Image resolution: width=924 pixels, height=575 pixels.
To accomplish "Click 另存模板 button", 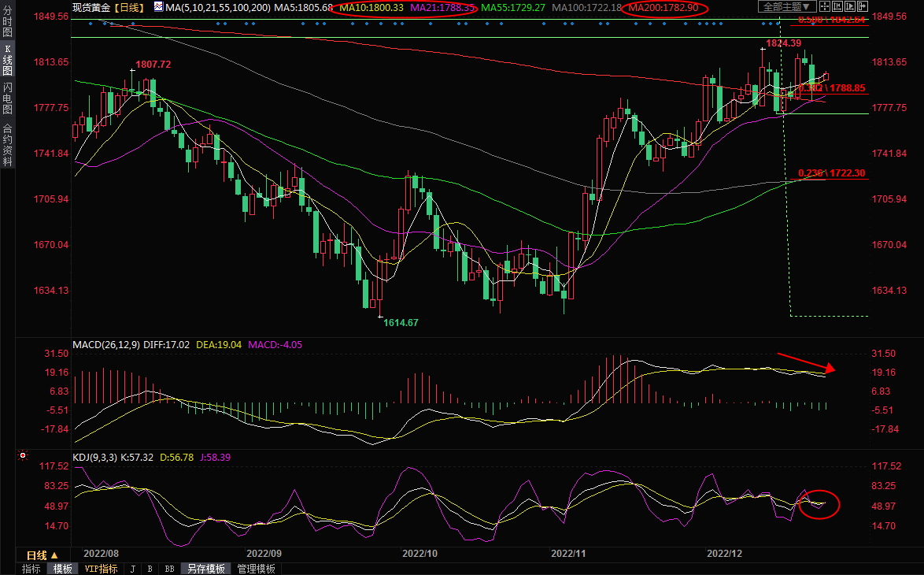I will [206, 569].
